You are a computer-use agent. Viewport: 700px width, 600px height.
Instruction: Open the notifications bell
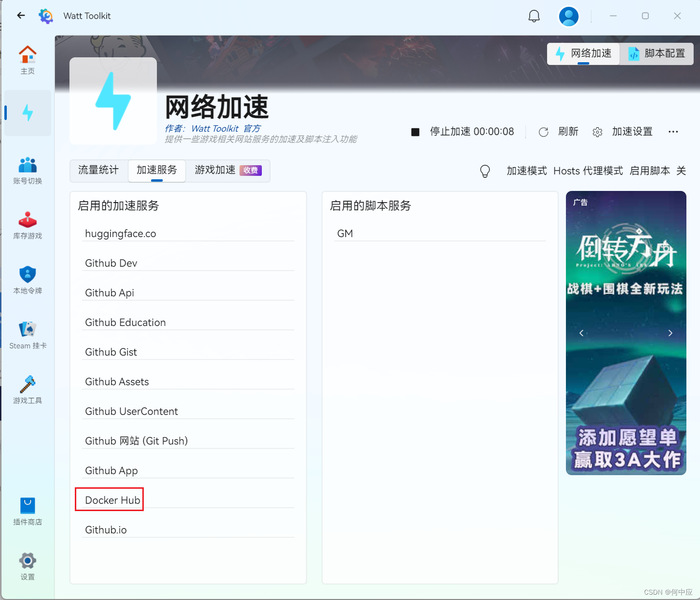(534, 16)
